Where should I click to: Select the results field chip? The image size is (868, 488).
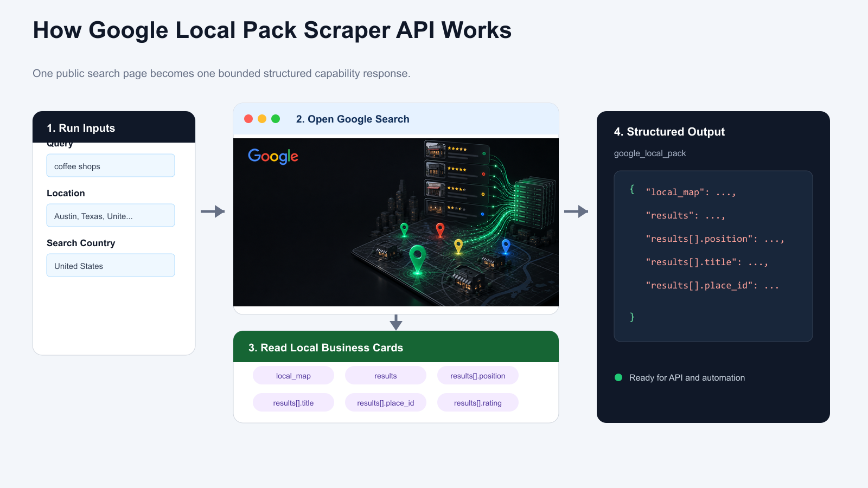pos(386,375)
